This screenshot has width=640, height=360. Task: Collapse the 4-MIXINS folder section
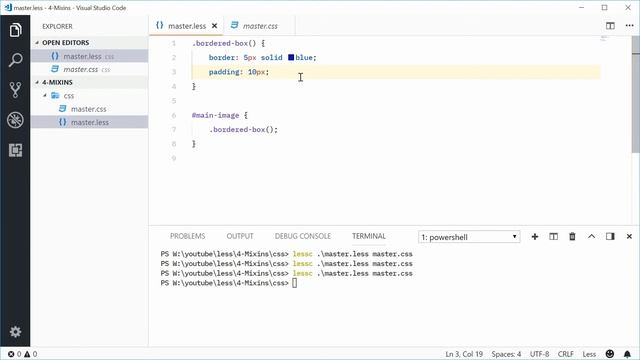[89, 82]
